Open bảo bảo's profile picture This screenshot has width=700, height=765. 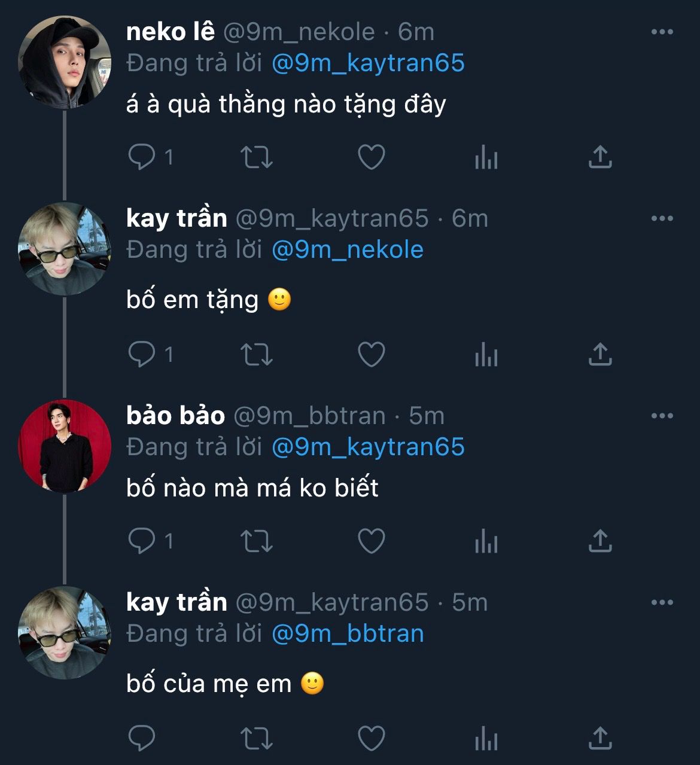65,446
